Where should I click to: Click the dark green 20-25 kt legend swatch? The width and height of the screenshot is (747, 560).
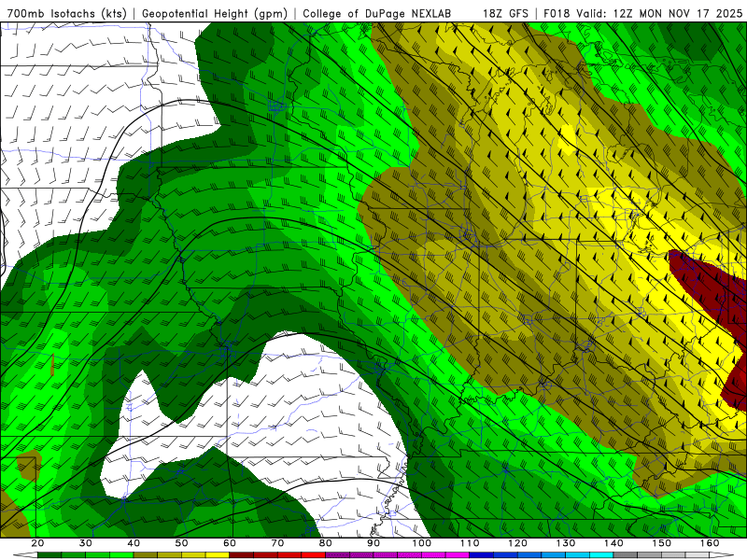49,554
